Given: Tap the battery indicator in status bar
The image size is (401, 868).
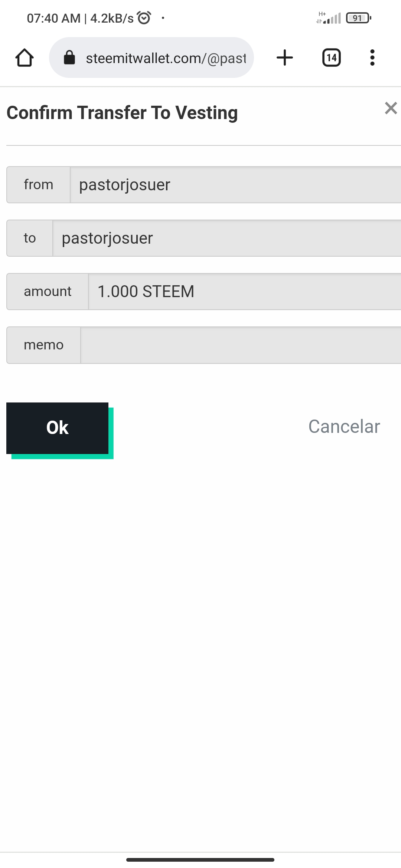Looking at the screenshot, I should (358, 18).
